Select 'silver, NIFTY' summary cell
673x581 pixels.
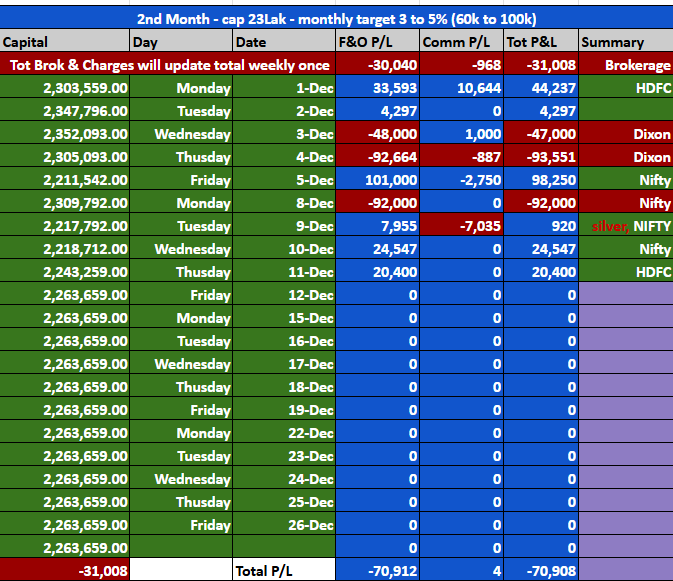pyautogui.click(x=626, y=226)
